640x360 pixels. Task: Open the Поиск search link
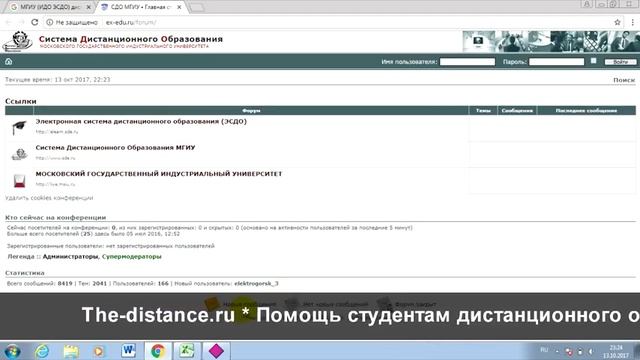pyautogui.click(x=624, y=80)
